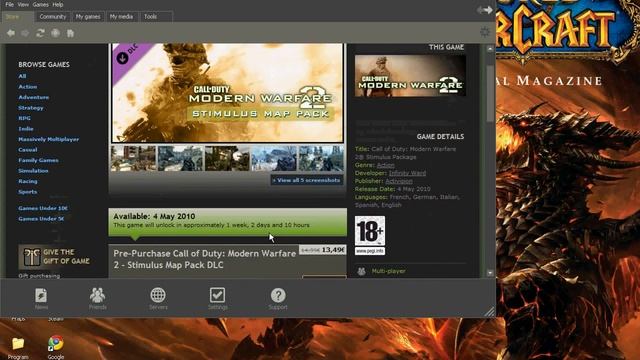Select the second screenshot thumbnail
The height and width of the screenshot is (360, 640).
pos(180,158)
